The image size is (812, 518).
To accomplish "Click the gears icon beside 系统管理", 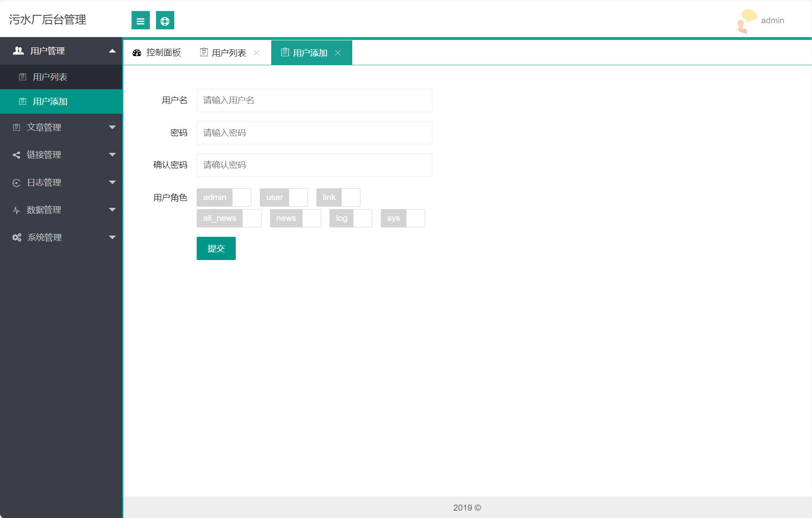I will (17, 237).
